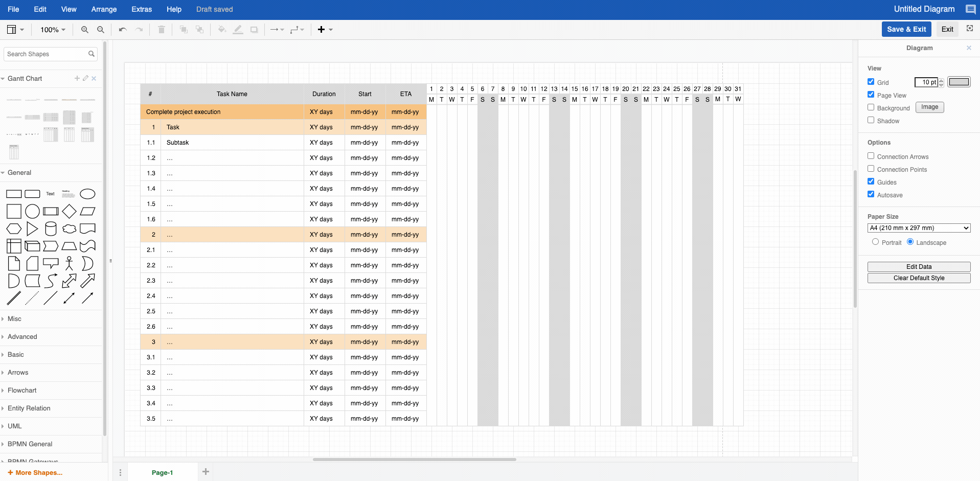The height and width of the screenshot is (481, 980).
Task: Click the Undo icon
Action: (122, 29)
